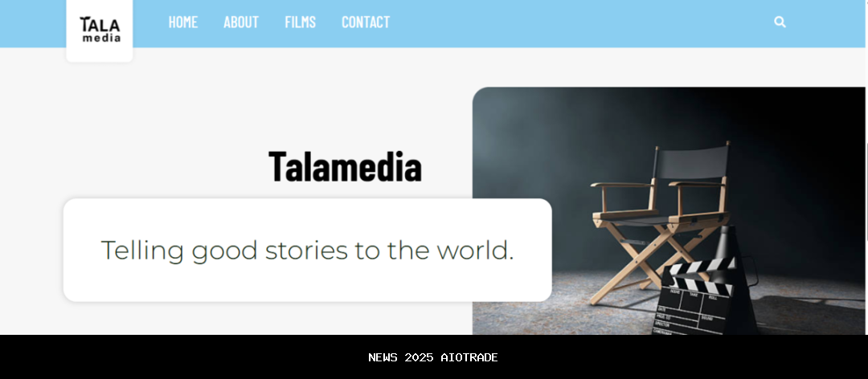Click the word "Telling" in the tagline
868x379 pixels.
[x=142, y=251]
